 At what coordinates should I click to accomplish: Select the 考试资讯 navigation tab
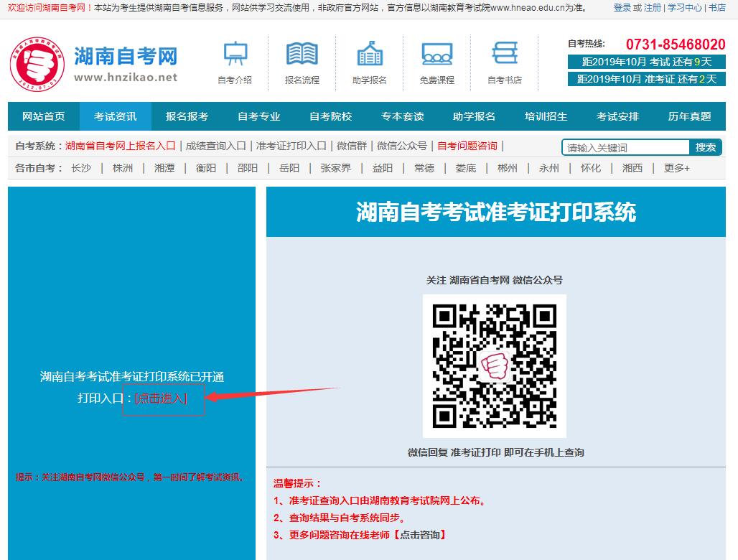point(115,116)
